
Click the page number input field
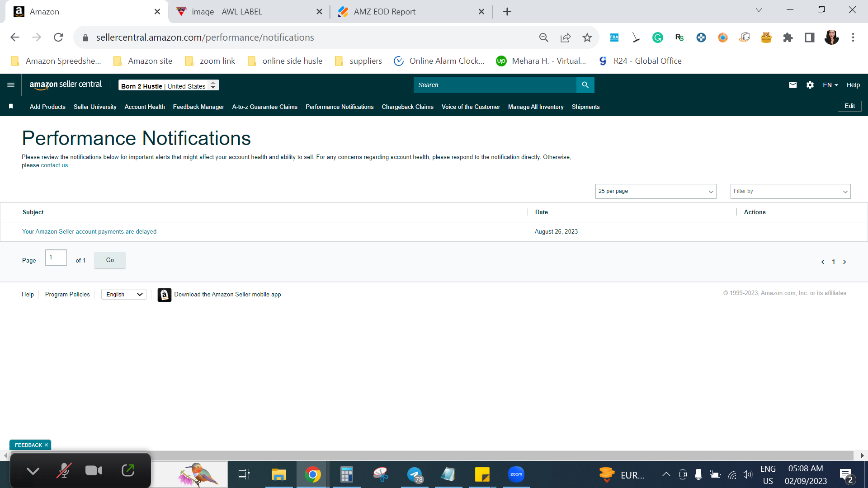click(56, 258)
